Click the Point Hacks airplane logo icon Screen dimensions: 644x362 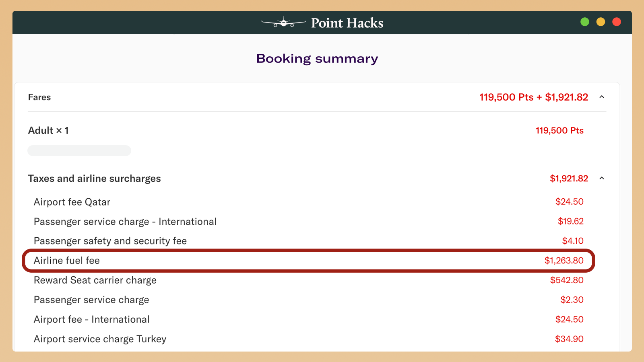point(283,23)
